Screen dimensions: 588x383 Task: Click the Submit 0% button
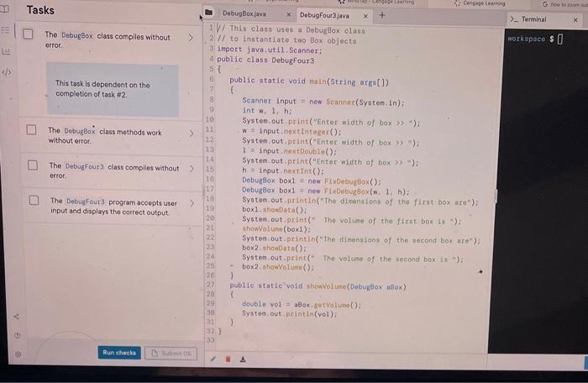171,354
